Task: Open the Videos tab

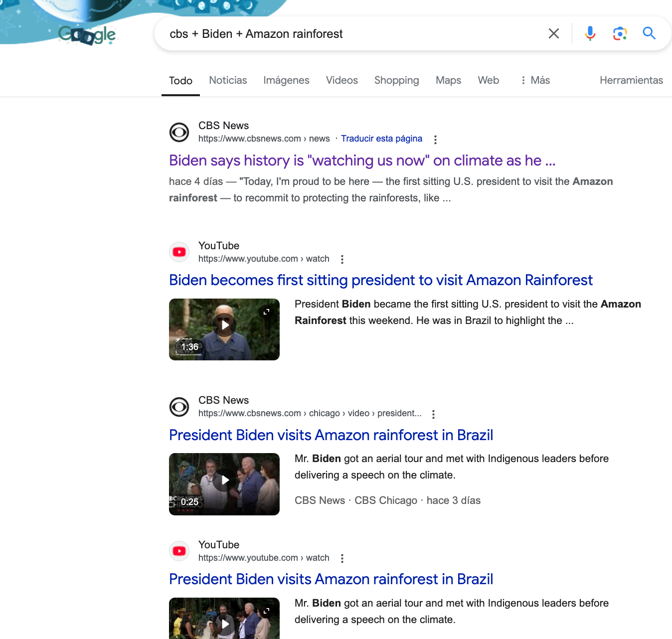Action: [341, 80]
